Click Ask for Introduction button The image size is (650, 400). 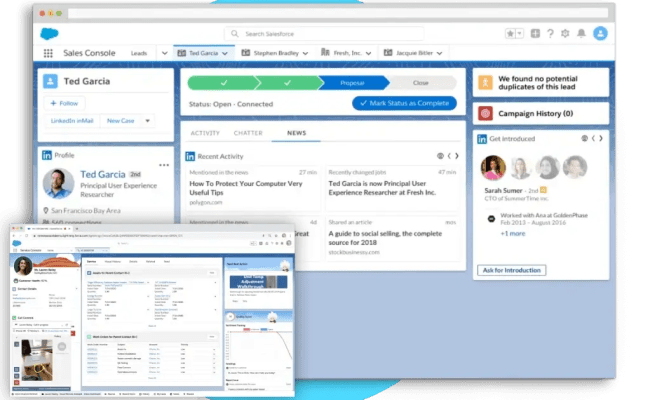(x=512, y=270)
